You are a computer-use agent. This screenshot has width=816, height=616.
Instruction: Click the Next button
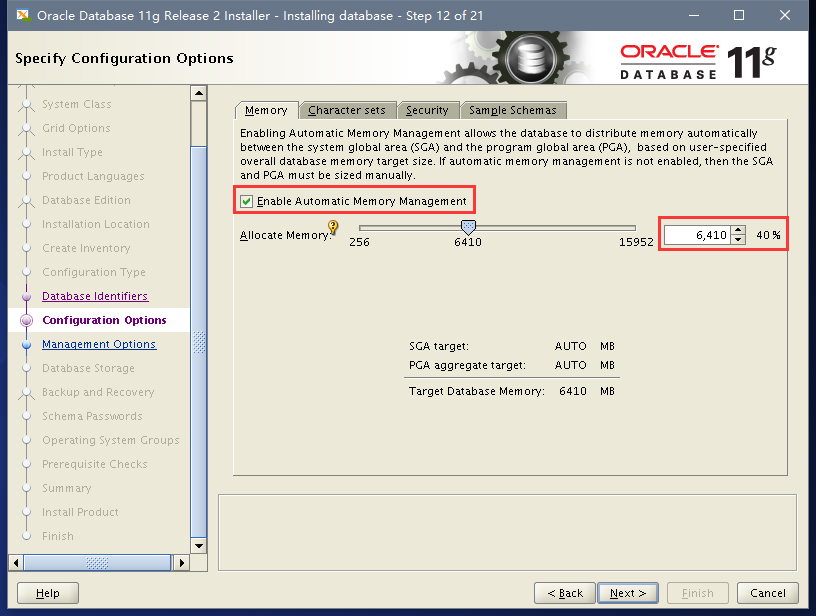(x=628, y=593)
